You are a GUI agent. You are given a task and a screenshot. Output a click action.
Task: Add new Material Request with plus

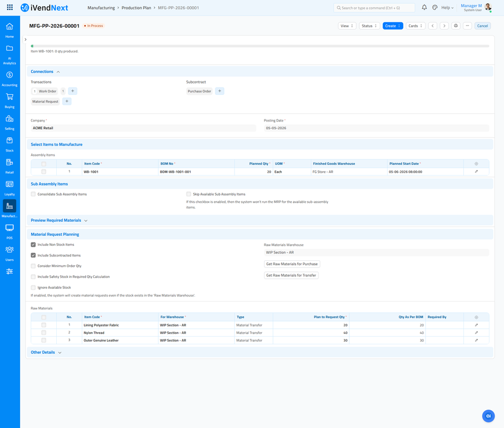(67, 101)
